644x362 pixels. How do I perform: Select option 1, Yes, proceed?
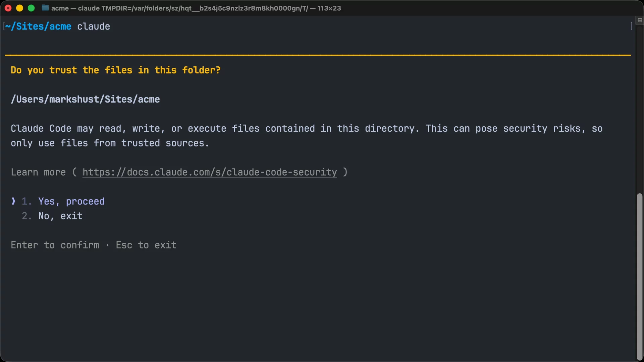click(71, 201)
